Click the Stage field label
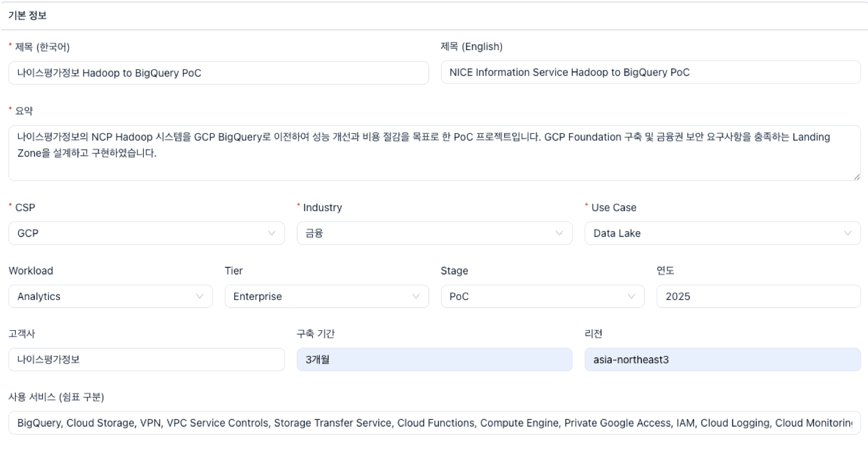The height and width of the screenshot is (455, 868). click(x=454, y=271)
